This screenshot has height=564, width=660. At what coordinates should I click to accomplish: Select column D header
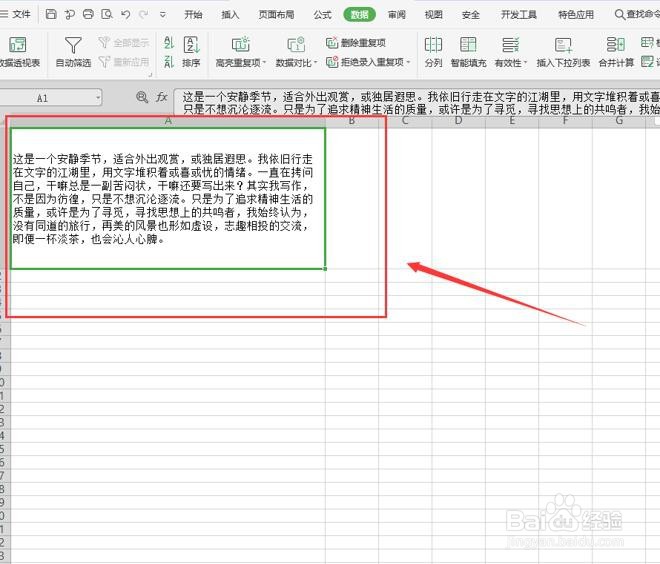[458, 122]
